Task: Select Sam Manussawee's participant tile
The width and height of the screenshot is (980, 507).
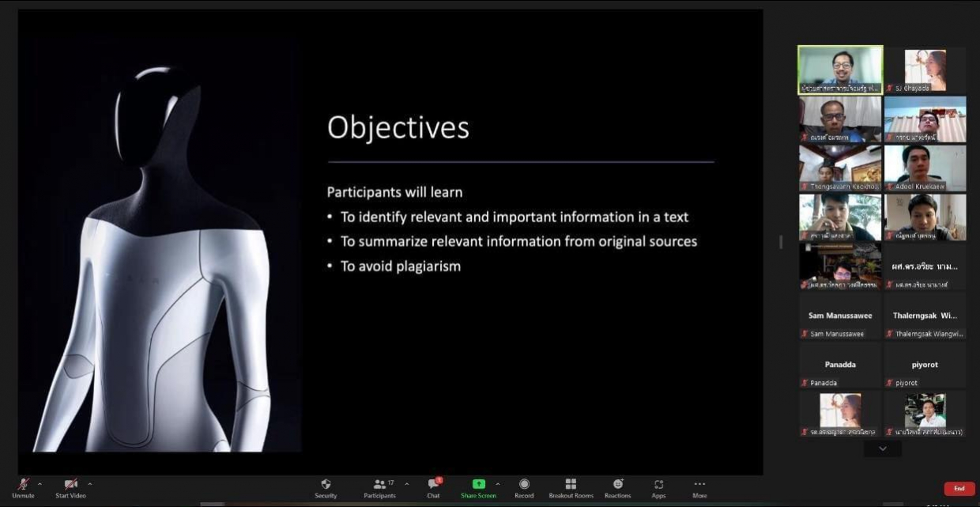Action: pos(840,316)
